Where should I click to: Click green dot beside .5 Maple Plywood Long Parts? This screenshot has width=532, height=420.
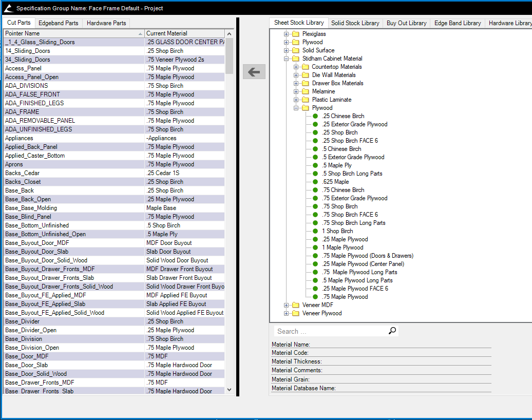[315, 280]
